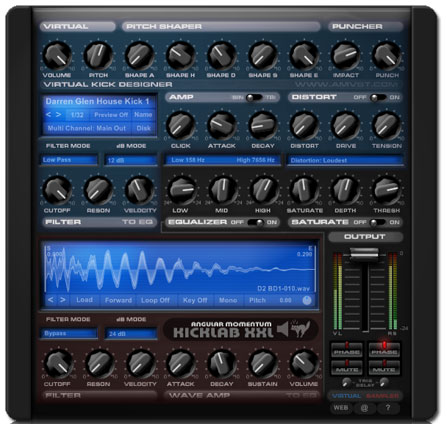The image size is (447, 424).
Task: Switch to VIRTUAL mode
Action: (347, 396)
